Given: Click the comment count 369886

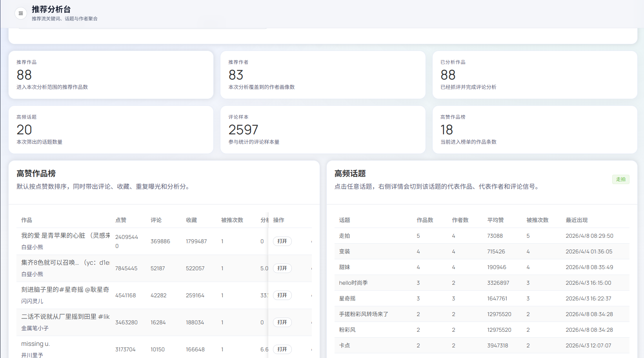Looking at the screenshot, I should point(160,241).
